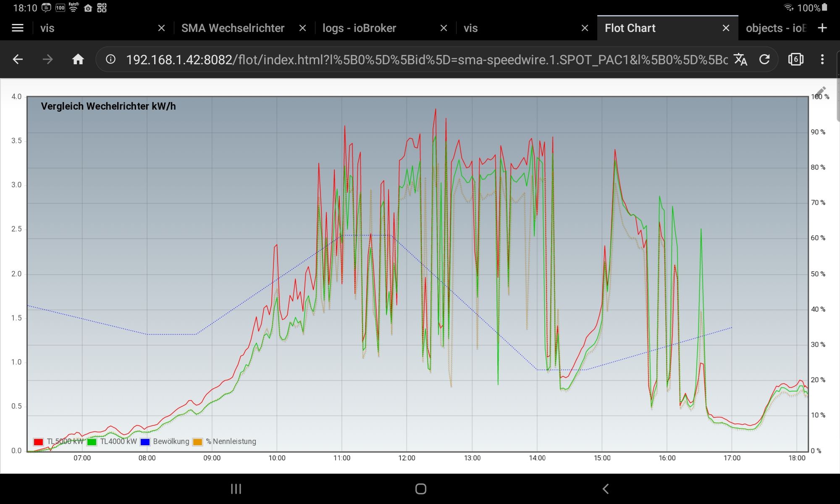Viewport: 840px width, 504px height.
Task: Click the browser back arrow
Action: tap(18, 60)
